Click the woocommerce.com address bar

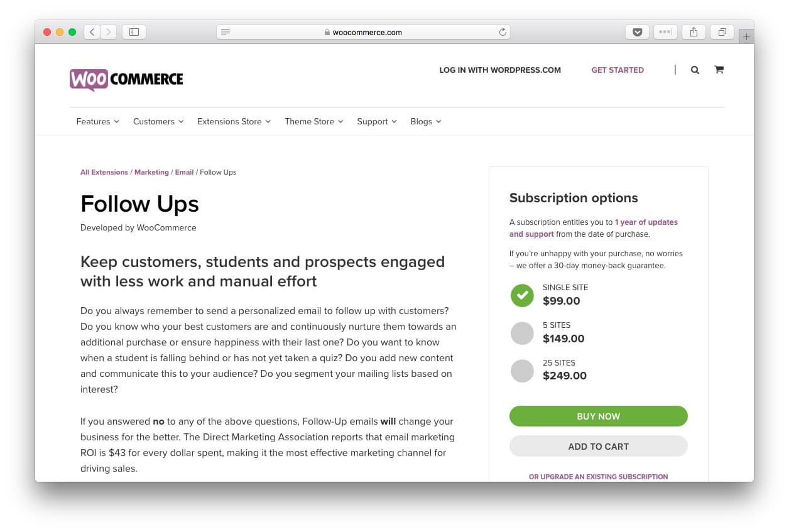tap(364, 32)
